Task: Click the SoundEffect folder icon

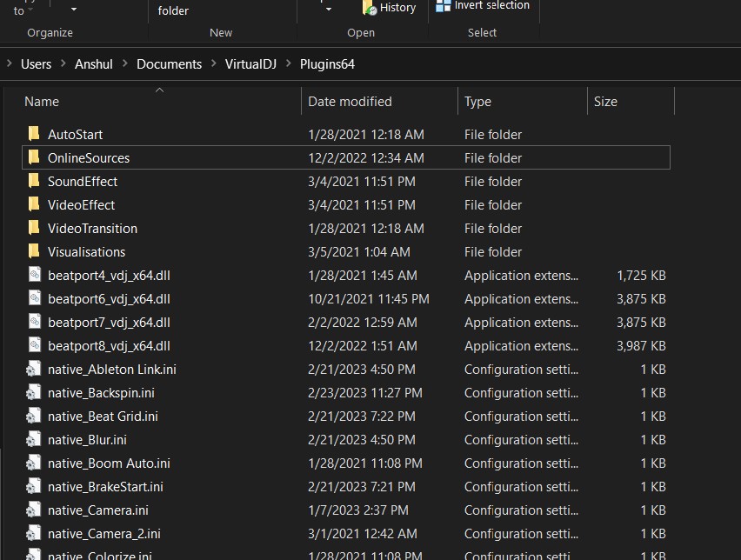Action: (34, 181)
